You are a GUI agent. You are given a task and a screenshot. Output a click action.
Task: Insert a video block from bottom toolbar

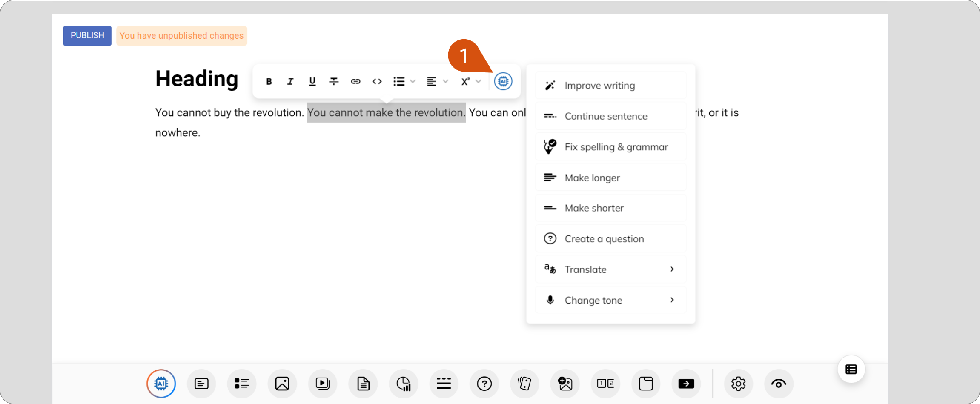point(323,384)
